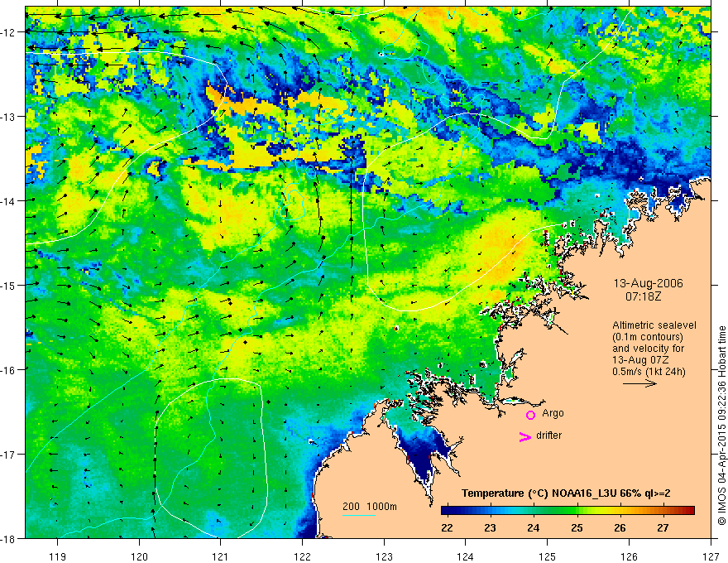
Task: Click the "and velocity for" text line
Action: pos(648,348)
